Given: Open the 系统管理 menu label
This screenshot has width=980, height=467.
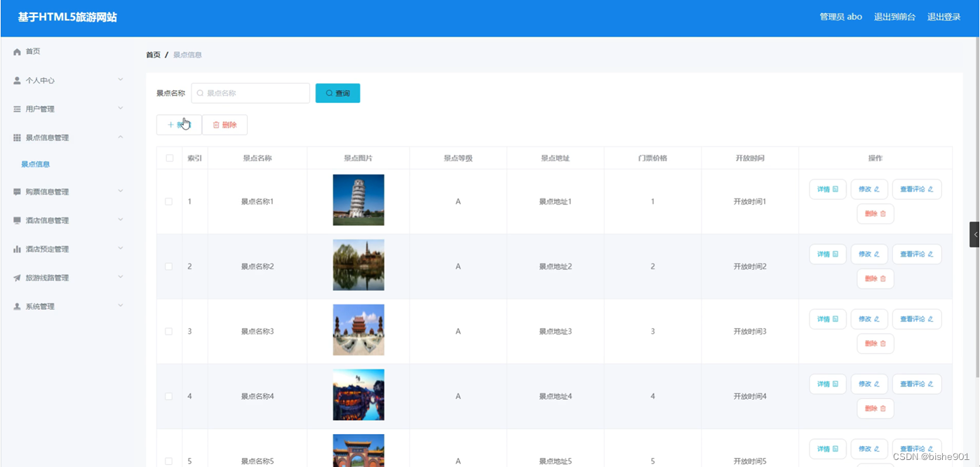Looking at the screenshot, I should tap(40, 307).
